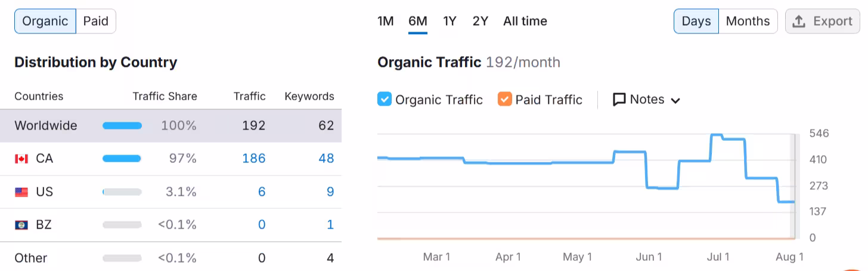This screenshot has height=271, width=868.
Task: Open US keywords count 9 link
Action: click(x=330, y=192)
